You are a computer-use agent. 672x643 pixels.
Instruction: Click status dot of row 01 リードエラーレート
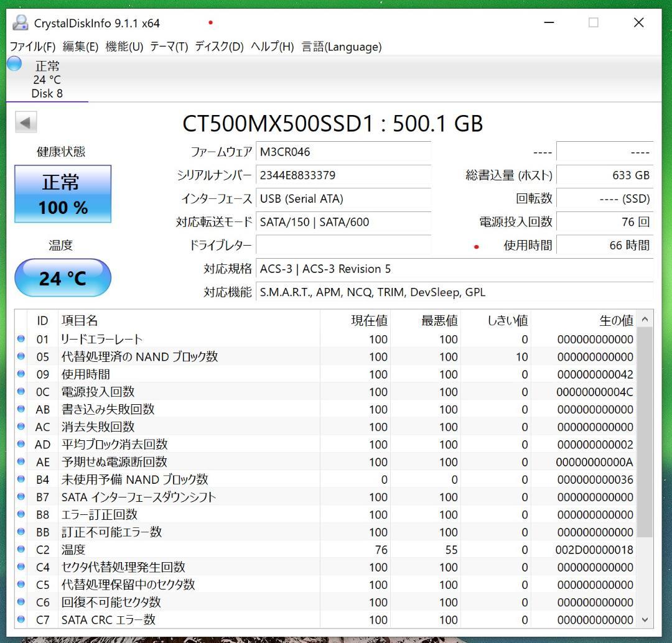21,339
